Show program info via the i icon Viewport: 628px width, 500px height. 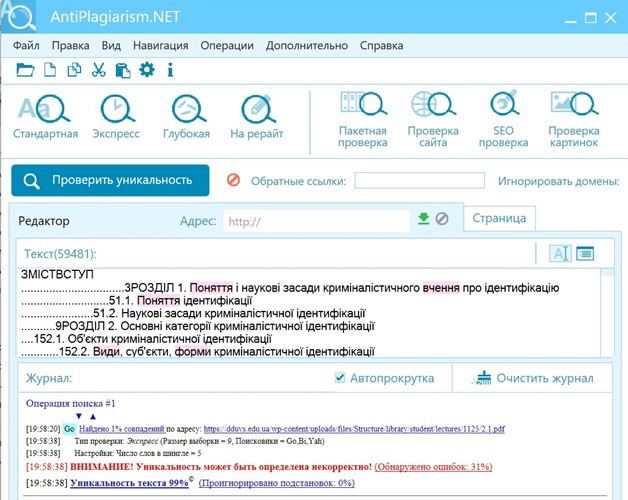170,70
